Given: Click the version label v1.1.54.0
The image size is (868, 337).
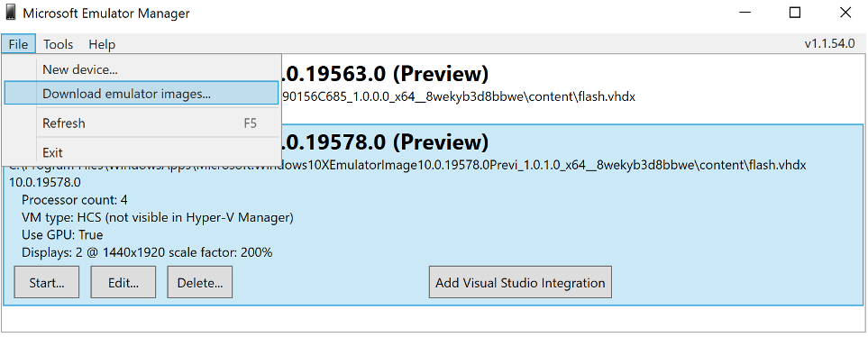Looking at the screenshot, I should (829, 44).
